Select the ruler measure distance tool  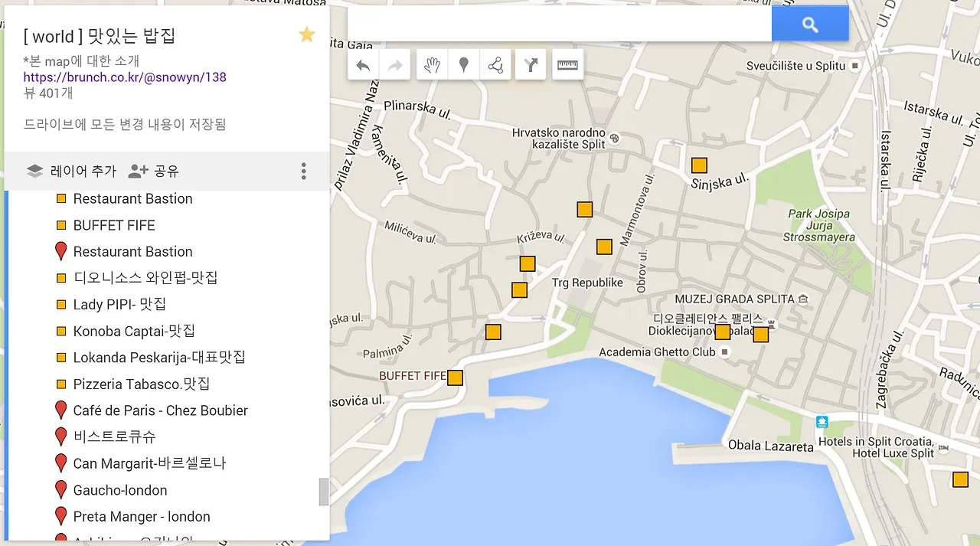tap(567, 65)
